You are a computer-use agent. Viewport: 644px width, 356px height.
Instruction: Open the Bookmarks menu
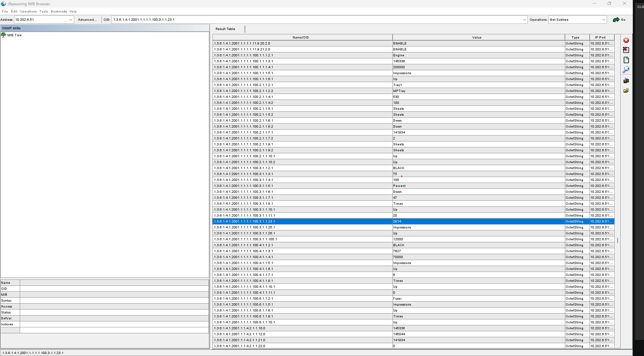59,12
